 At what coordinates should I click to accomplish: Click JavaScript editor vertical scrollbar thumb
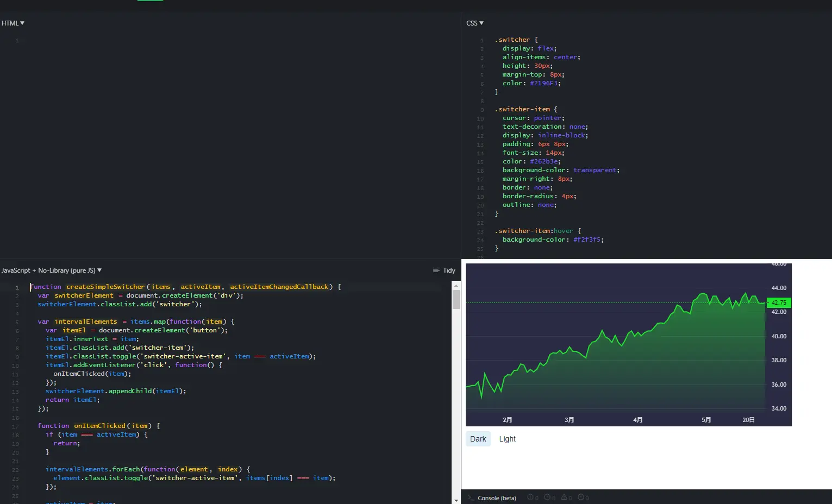tap(456, 299)
